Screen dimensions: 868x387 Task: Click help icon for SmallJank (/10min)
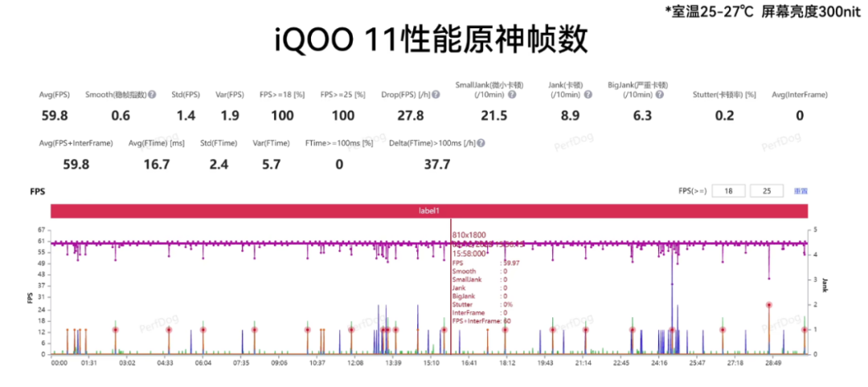pos(512,95)
